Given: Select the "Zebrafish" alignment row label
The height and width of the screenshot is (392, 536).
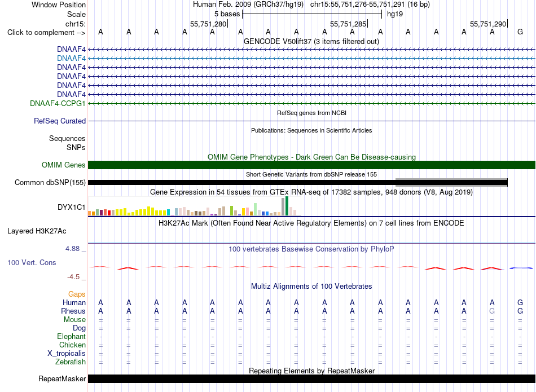Looking at the screenshot, I should click(71, 362).
